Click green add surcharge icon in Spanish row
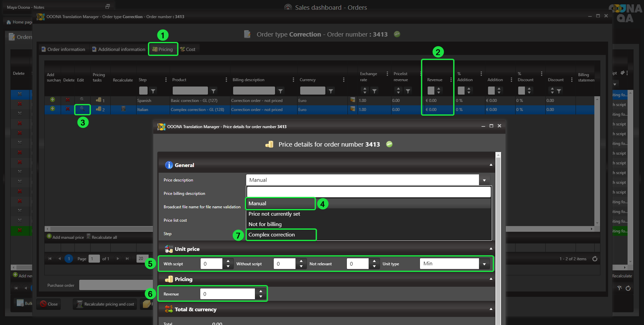Screen dimensions: 644x325 tap(52, 100)
